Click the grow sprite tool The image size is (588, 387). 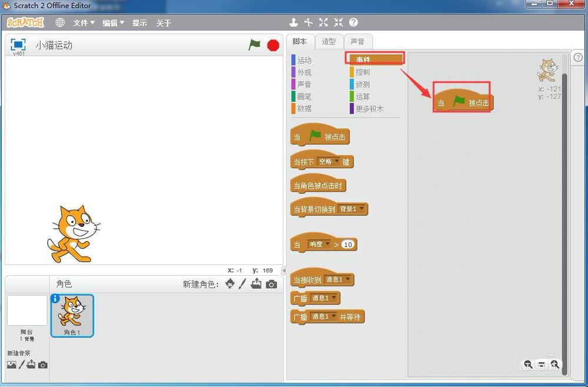coord(323,22)
